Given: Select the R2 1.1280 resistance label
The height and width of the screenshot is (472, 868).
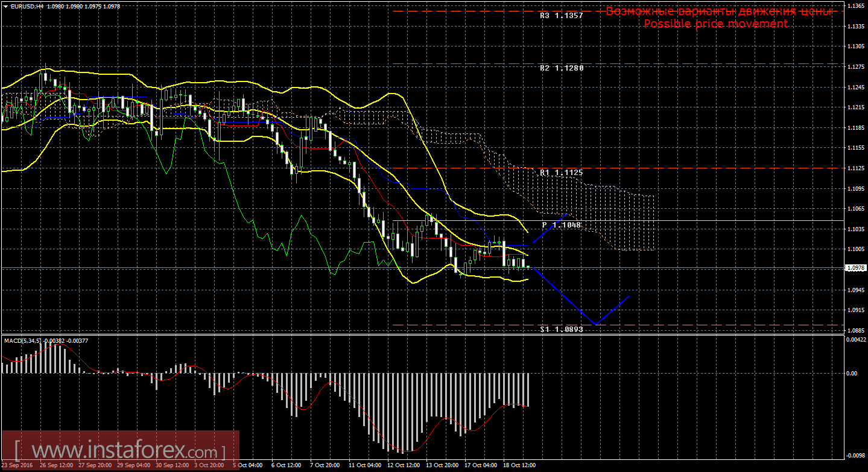Looking at the screenshot, I should 561,68.
